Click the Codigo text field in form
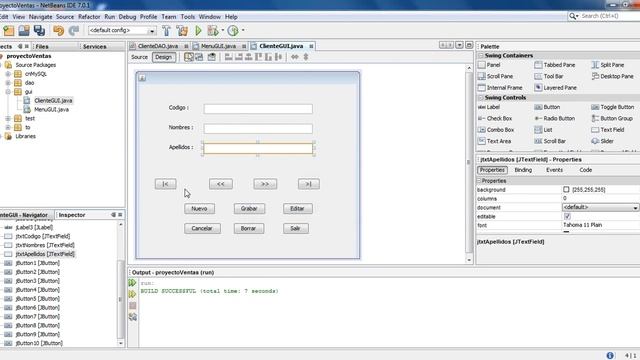Image resolution: width=640 pixels, height=360 pixels. [258, 109]
